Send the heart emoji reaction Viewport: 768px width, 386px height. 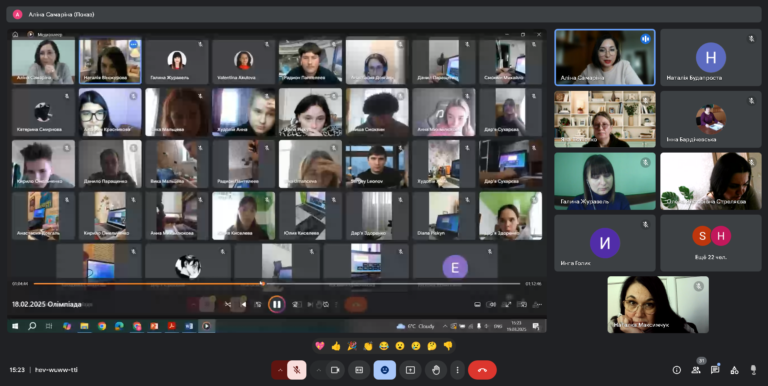(320, 346)
